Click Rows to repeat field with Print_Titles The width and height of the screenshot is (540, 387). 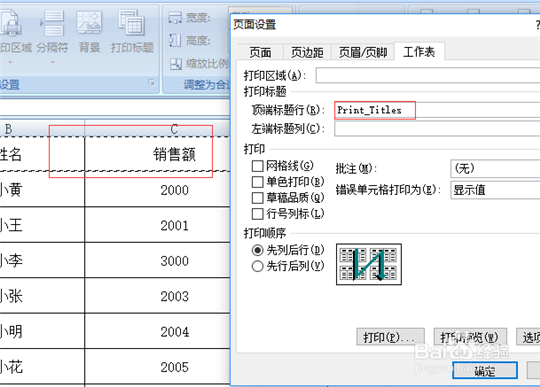click(x=437, y=111)
